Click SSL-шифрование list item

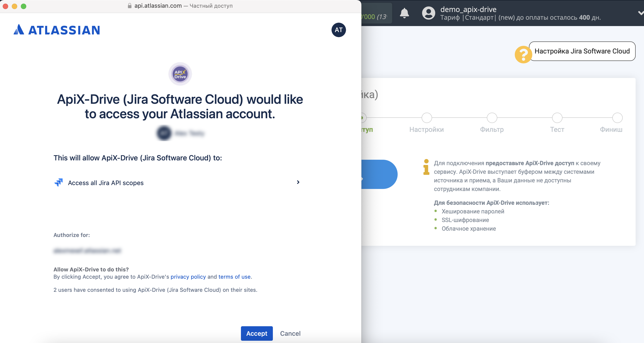465,220
